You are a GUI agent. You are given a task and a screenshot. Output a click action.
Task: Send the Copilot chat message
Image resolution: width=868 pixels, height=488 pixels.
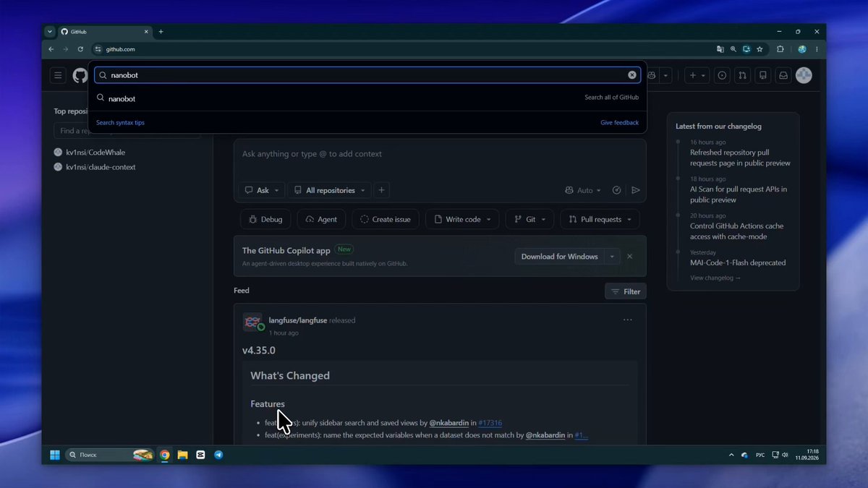(636, 190)
